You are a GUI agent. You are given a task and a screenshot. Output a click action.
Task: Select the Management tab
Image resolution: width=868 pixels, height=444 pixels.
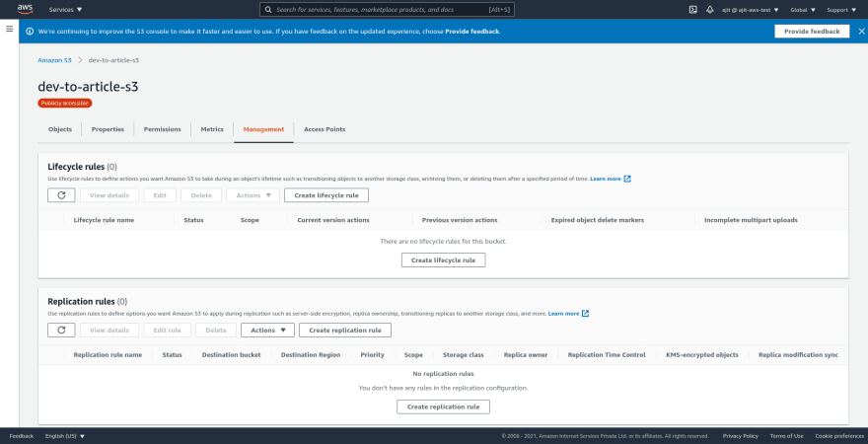click(263, 129)
